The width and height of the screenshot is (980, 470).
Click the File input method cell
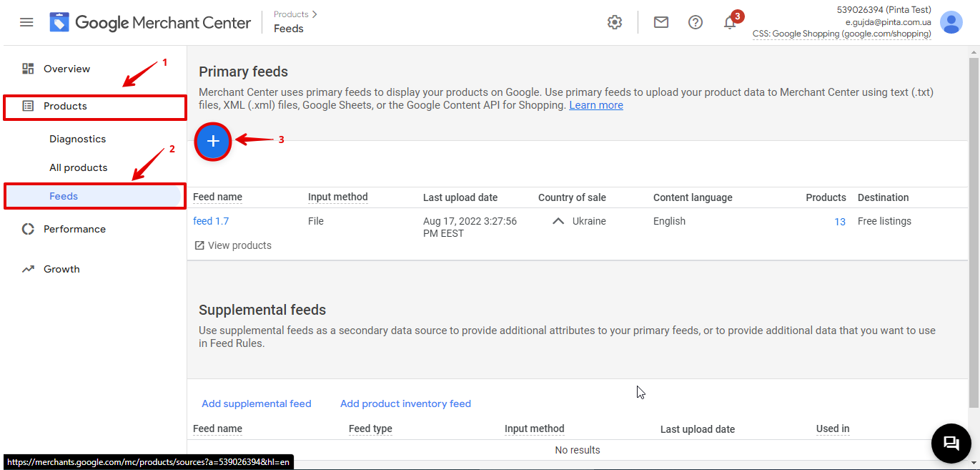(x=316, y=221)
